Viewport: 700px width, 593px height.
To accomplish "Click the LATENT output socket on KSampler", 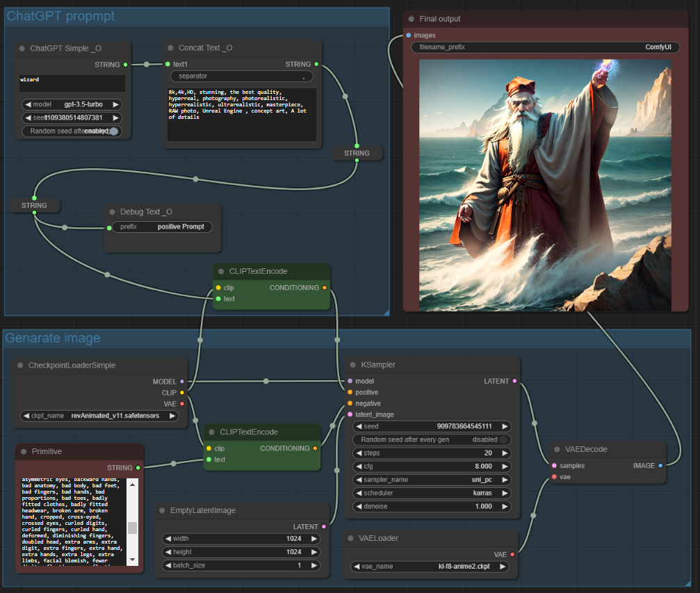I will coord(514,381).
